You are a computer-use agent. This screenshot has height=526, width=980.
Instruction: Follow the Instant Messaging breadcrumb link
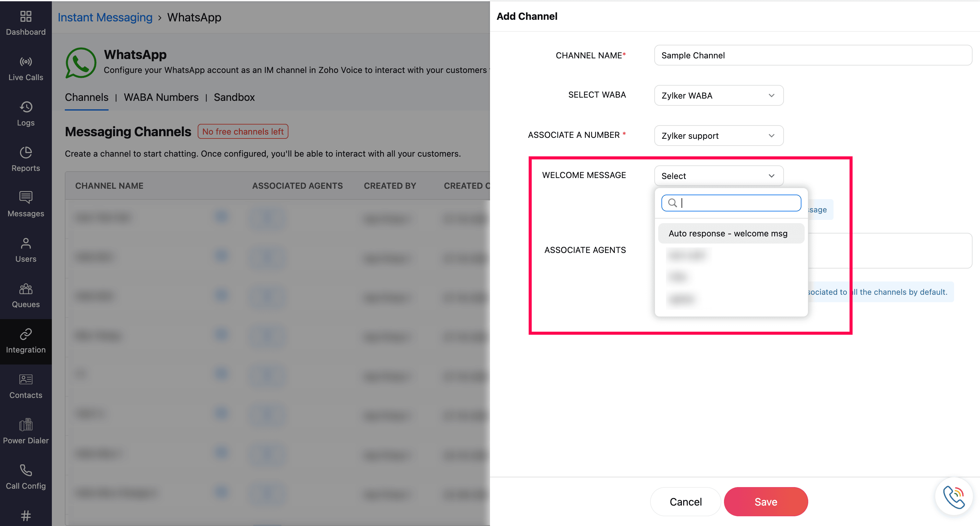pyautogui.click(x=105, y=18)
